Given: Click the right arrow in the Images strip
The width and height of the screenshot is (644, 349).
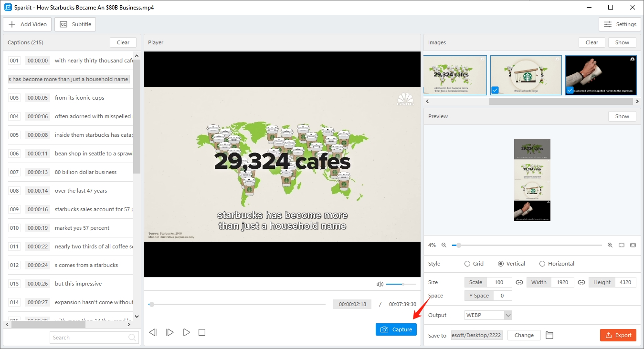Looking at the screenshot, I should coord(637,101).
